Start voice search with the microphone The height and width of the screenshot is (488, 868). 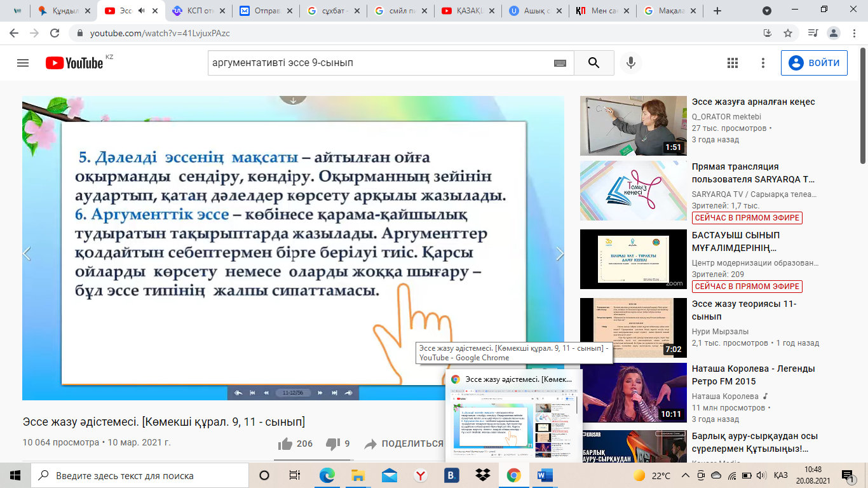[x=631, y=63]
